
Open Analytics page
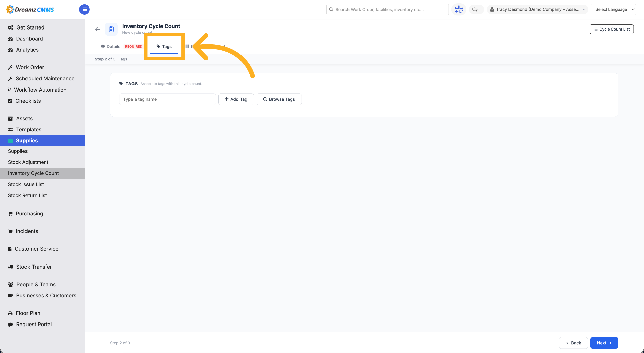pos(27,50)
